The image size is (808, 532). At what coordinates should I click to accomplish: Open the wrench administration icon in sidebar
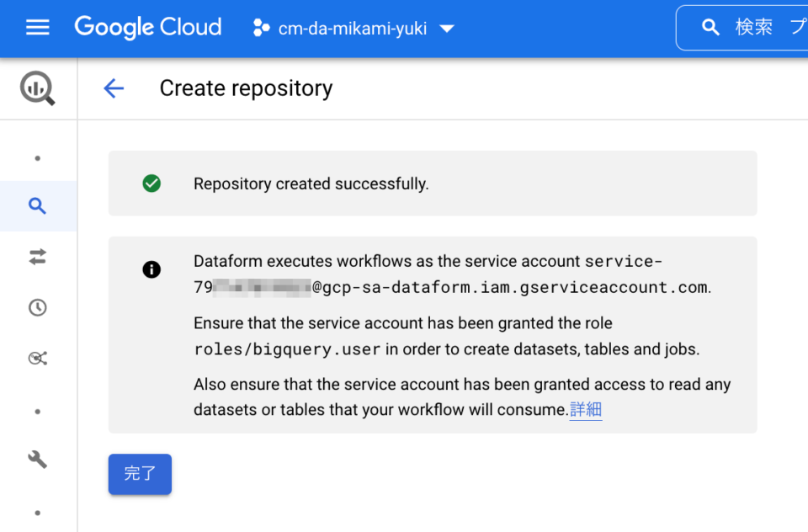[x=38, y=459]
